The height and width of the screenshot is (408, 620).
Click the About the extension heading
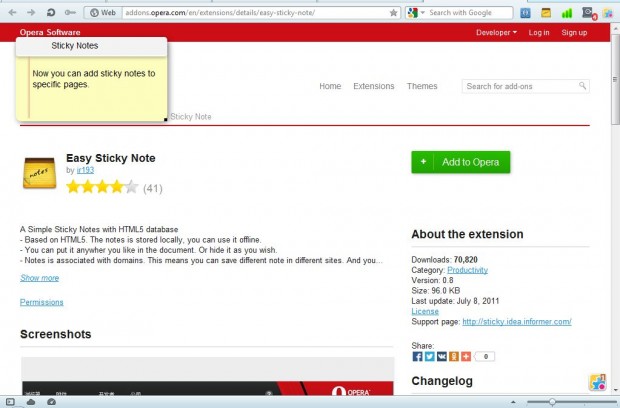pyautogui.click(x=467, y=234)
